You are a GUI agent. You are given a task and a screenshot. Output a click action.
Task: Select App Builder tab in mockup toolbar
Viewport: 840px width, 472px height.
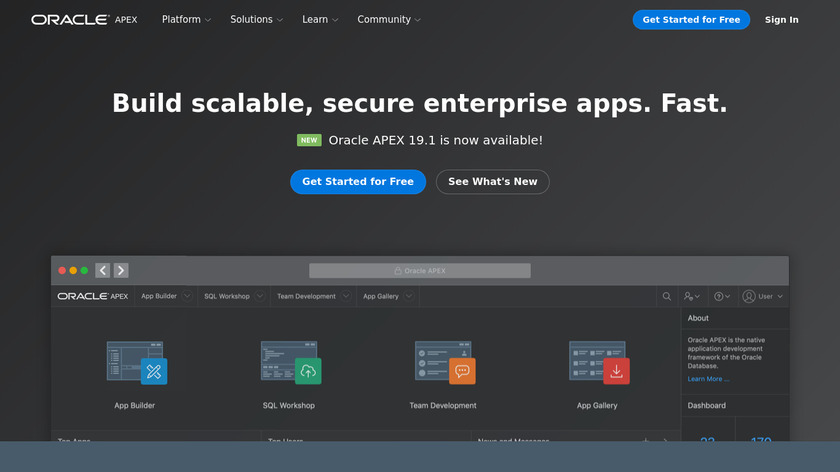[x=159, y=296]
